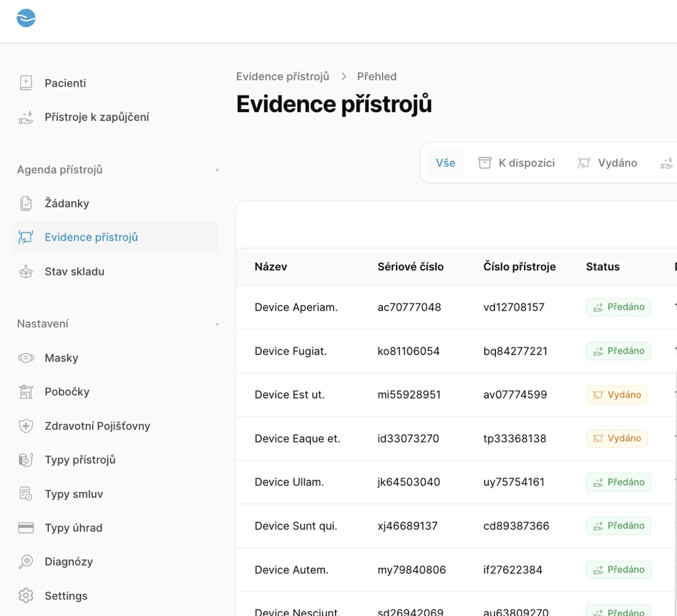Click device number vd12708157
Image resolution: width=677 pixels, height=616 pixels.
tap(514, 307)
